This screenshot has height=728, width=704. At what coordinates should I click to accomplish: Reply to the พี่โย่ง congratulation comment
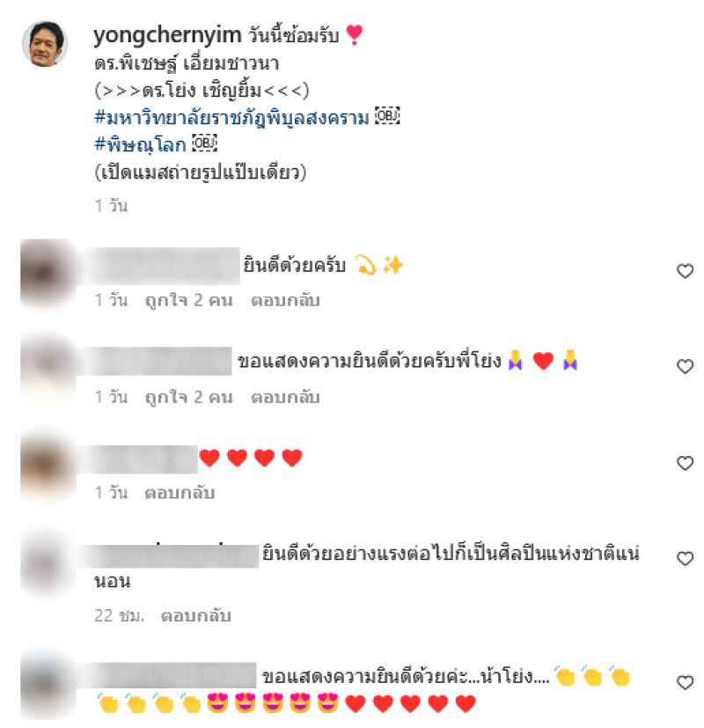(x=285, y=397)
